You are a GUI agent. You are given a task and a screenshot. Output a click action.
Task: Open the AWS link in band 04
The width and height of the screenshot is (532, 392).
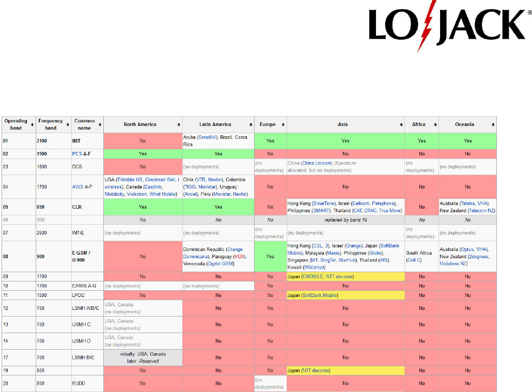[x=77, y=186]
